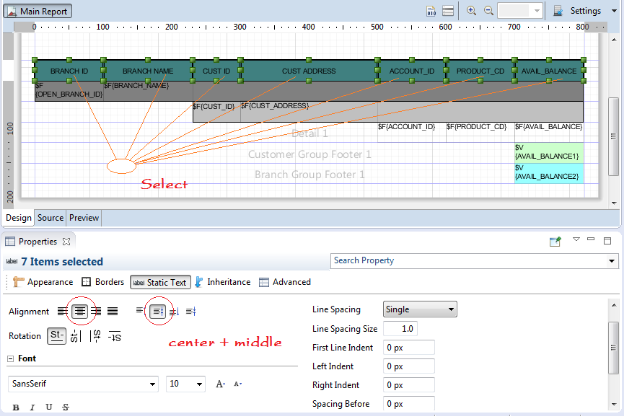Open the SansSerif font name dropdown
Viewport: 624px width, 417px height.
152,384
